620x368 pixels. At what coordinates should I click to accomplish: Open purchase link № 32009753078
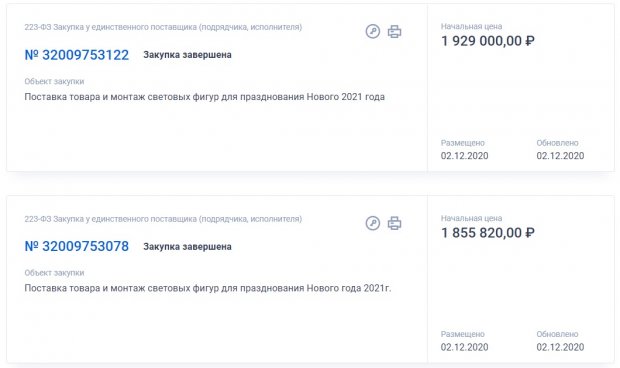pyautogui.click(x=77, y=246)
